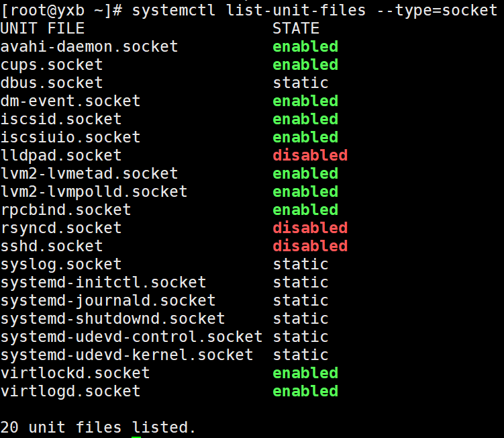The width and height of the screenshot is (504, 438).
Task: Click the green terminal cursor at the bottom
Action: (x=136, y=435)
